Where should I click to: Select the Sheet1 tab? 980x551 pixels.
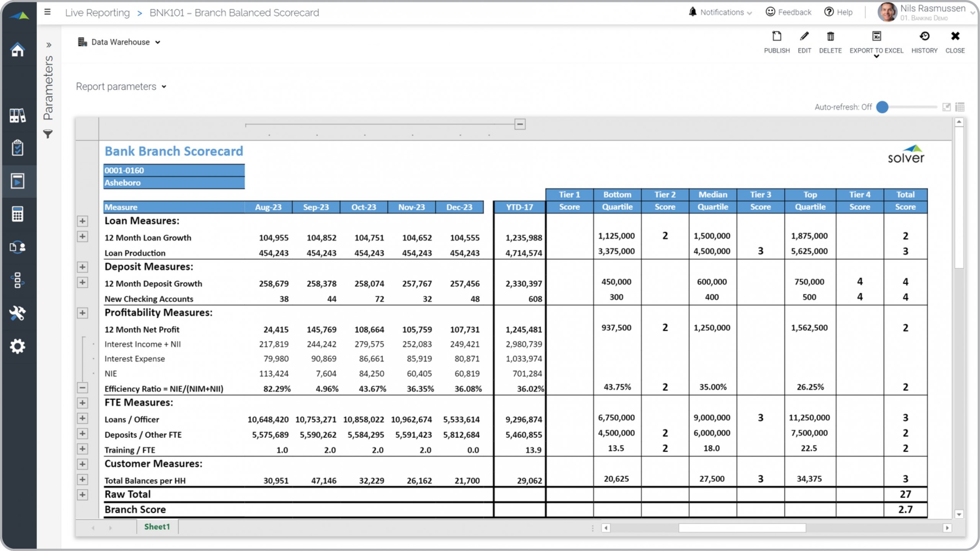[157, 527]
